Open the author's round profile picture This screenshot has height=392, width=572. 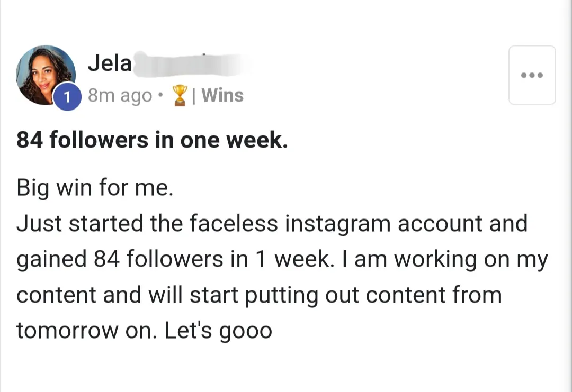[x=44, y=74]
